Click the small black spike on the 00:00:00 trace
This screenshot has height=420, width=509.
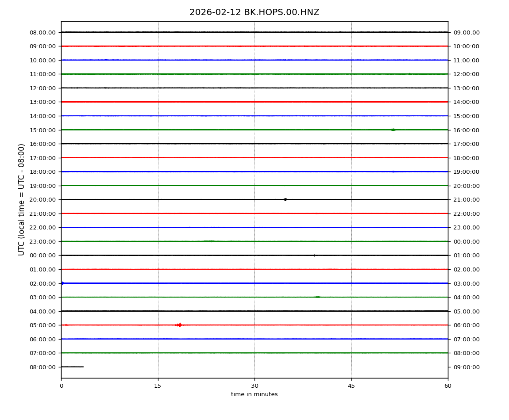point(314,255)
